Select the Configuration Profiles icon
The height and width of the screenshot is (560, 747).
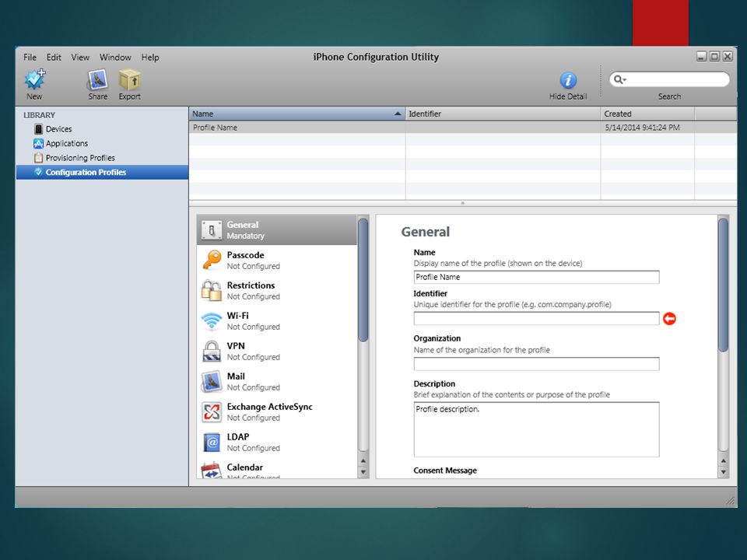pyautogui.click(x=39, y=172)
